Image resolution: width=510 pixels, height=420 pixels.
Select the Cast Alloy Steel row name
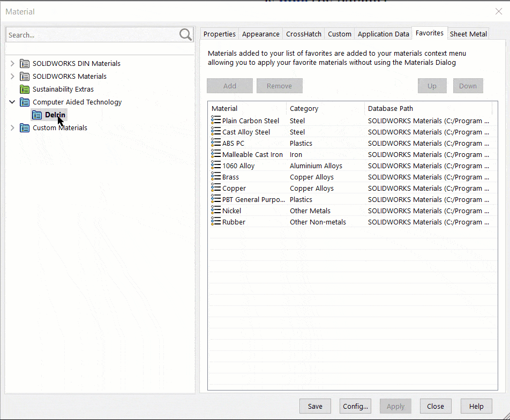(246, 132)
